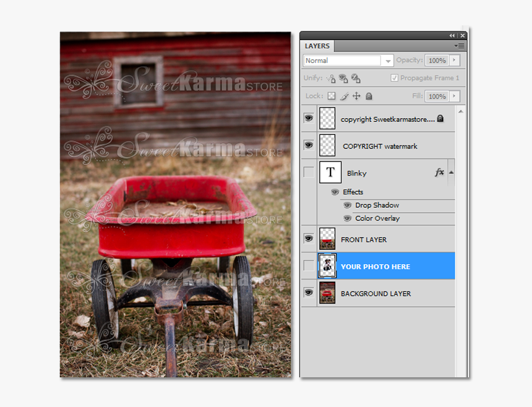This screenshot has height=407, width=532.
Task: Hide the copyright Sweetkarmastore layer
Action: coord(309,118)
